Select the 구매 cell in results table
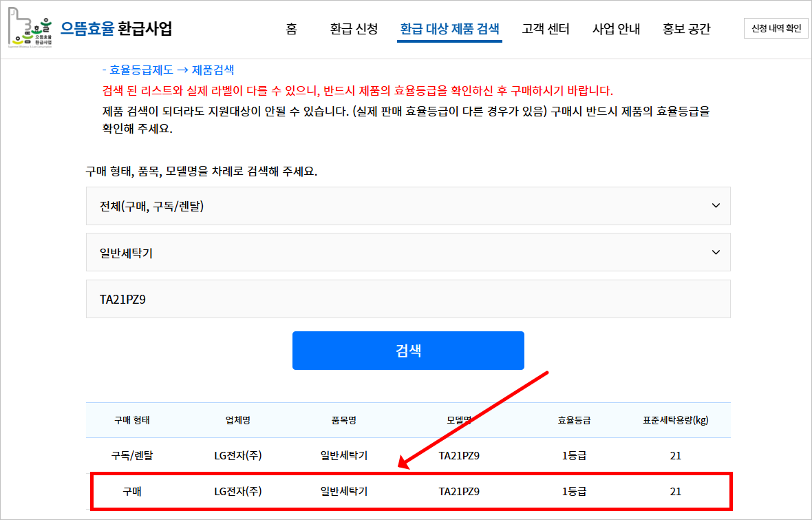The width and height of the screenshot is (812, 520). click(x=132, y=492)
